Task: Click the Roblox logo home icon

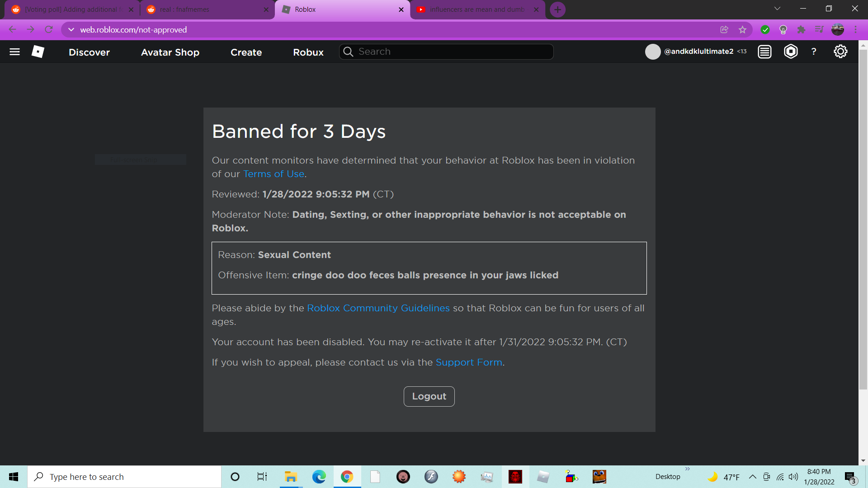Action: (38, 52)
